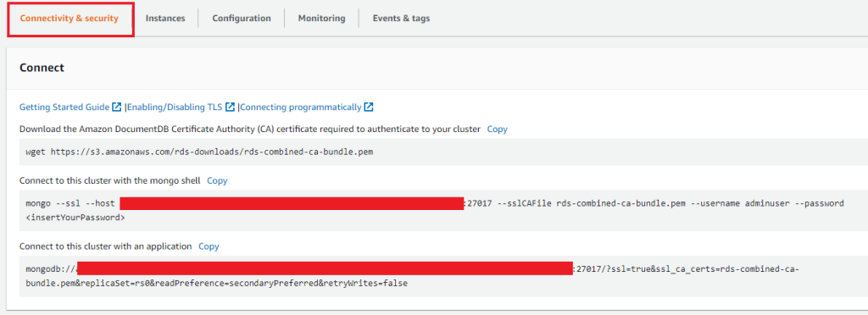868x315 pixels.
Task: Select the Events & tags tab
Action: point(401,19)
